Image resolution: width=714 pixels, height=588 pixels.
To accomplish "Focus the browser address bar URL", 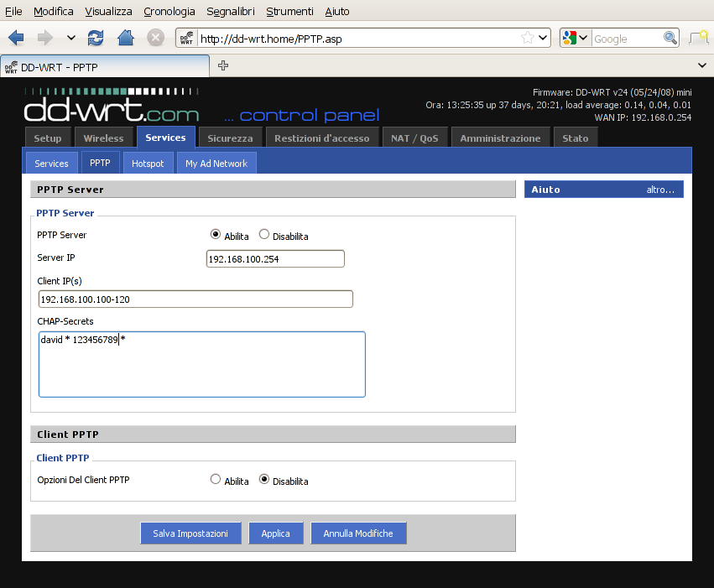I will [x=357, y=39].
